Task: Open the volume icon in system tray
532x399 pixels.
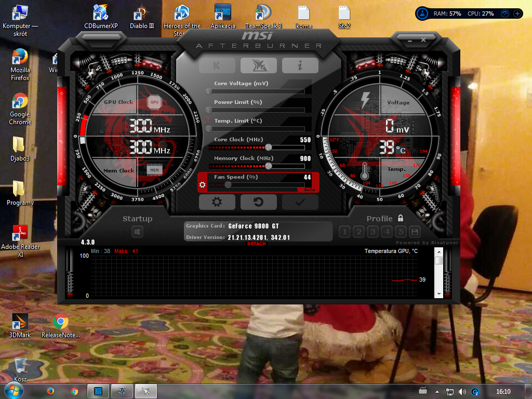Action: click(462, 392)
